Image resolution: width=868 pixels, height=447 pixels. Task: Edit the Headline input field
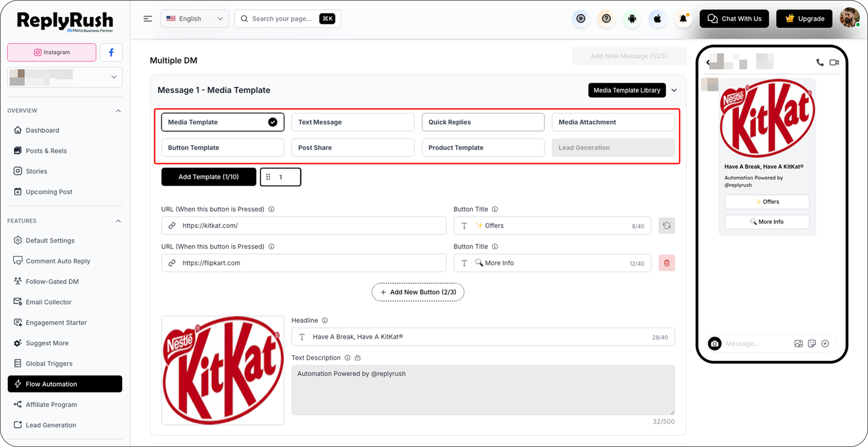point(483,337)
